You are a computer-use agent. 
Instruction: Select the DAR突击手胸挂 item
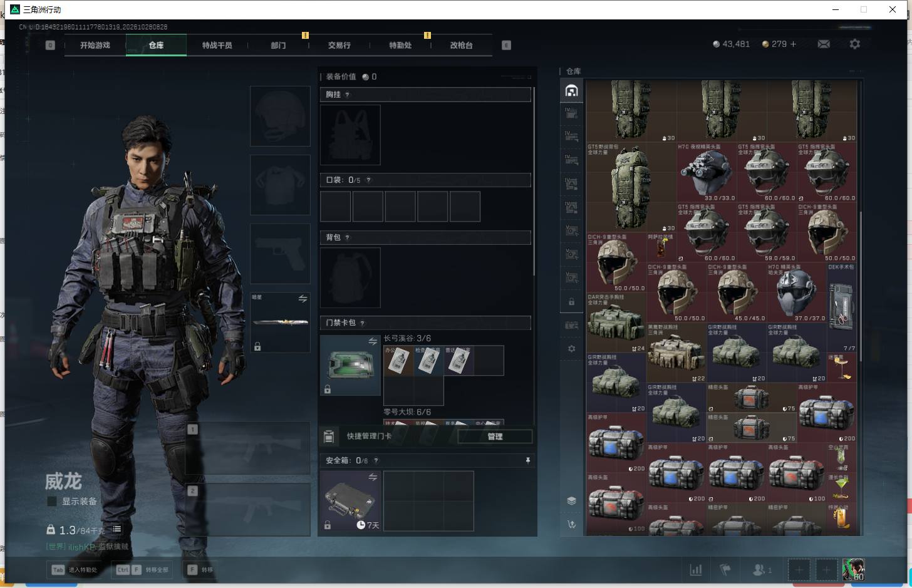pos(616,322)
